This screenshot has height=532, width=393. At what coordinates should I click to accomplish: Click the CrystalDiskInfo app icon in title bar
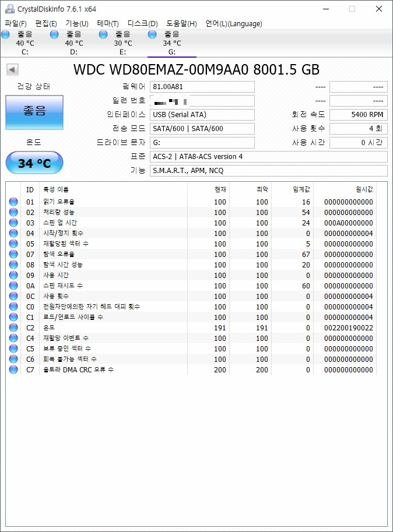click(10, 9)
